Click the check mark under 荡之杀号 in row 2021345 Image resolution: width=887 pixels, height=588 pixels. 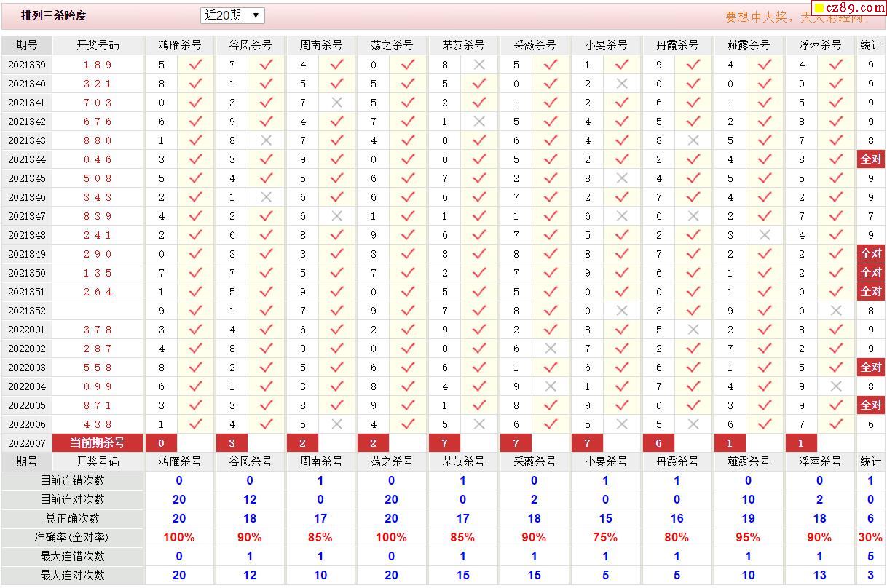point(408,178)
